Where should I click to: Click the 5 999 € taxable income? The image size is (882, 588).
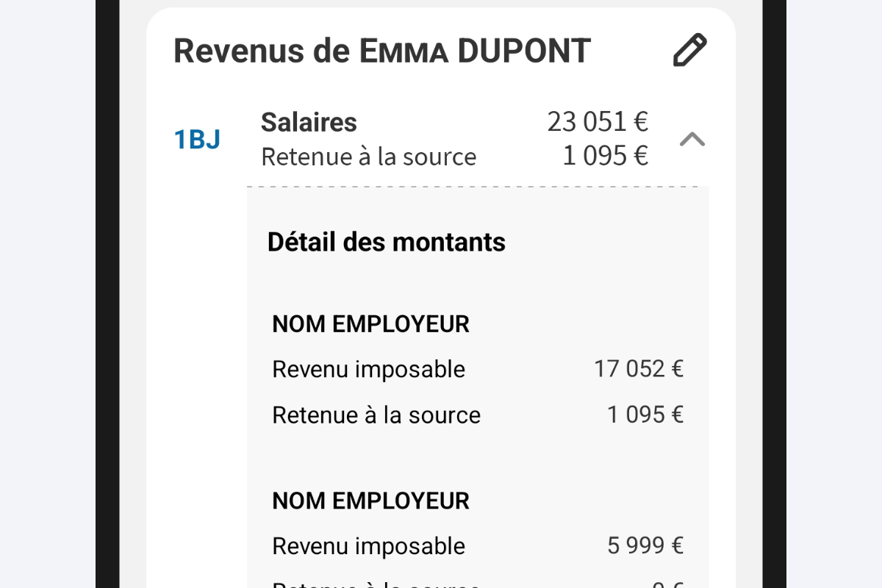point(645,546)
